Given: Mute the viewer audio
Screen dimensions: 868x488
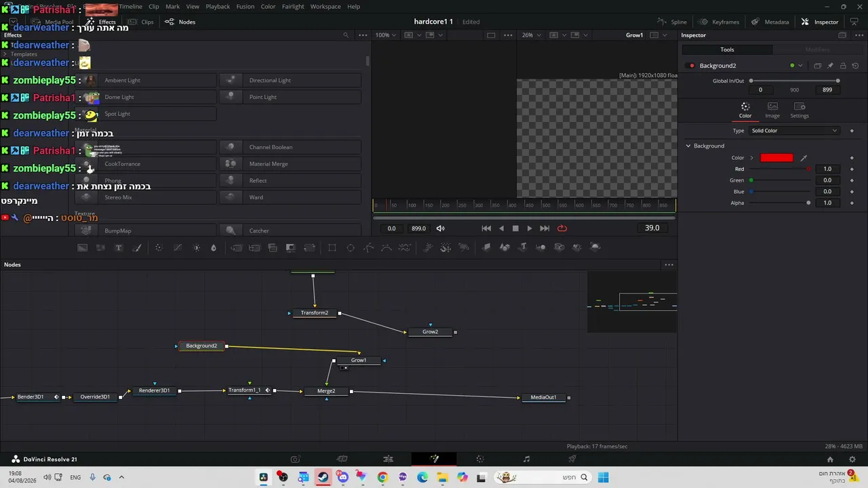Looking at the screenshot, I should click(440, 228).
